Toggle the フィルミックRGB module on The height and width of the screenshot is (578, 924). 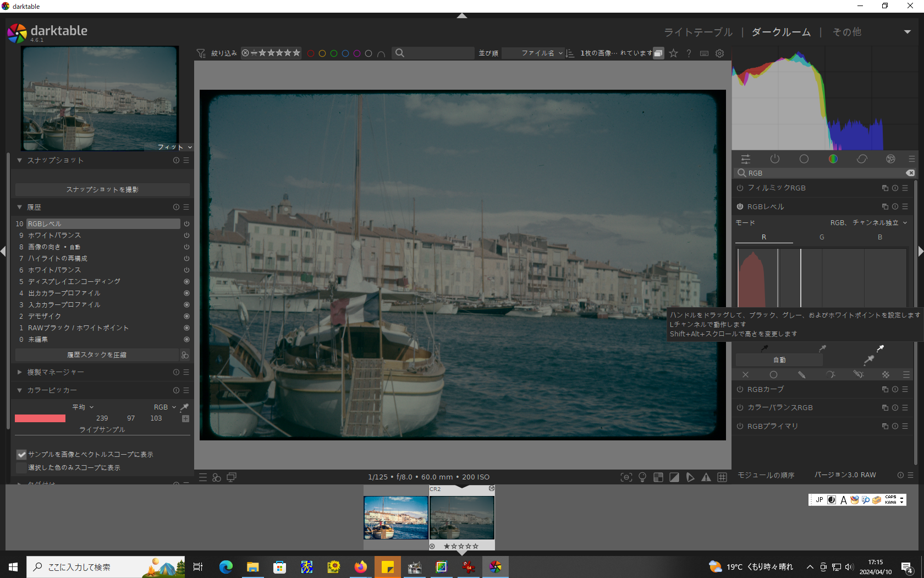tap(740, 188)
